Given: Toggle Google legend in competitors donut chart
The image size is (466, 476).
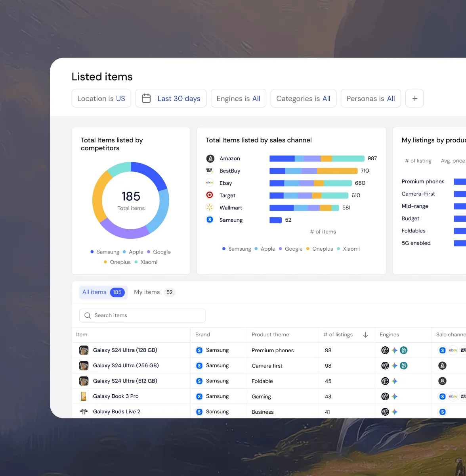Looking at the screenshot, I should [x=159, y=252].
